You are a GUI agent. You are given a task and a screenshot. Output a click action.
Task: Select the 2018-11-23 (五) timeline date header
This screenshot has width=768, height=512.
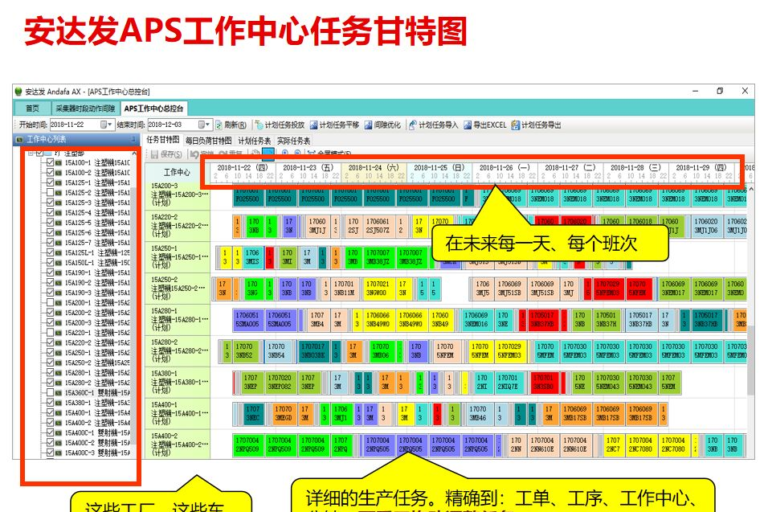(x=308, y=168)
